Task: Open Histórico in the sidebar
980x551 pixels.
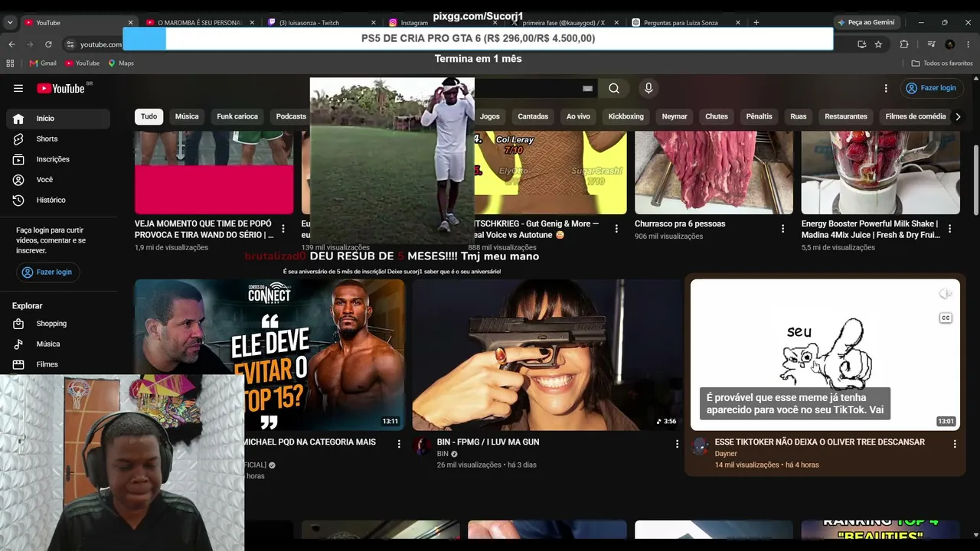Action: (x=58, y=200)
